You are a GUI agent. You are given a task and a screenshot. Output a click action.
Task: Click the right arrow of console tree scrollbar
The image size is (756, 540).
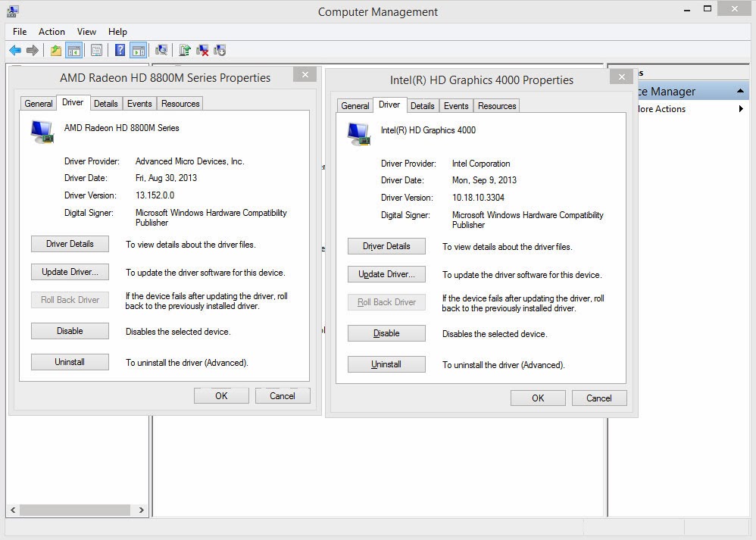click(x=141, y=510)
